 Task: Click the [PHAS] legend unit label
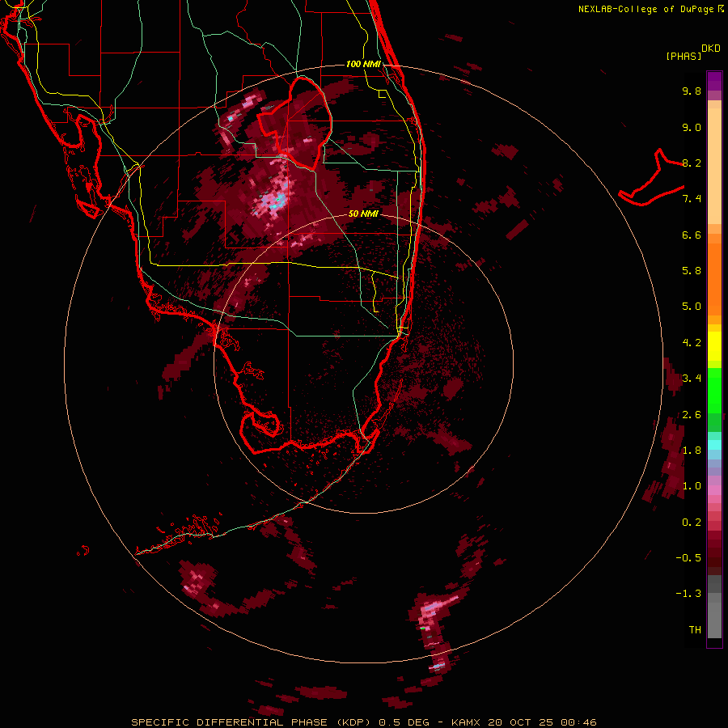(684, 56)
